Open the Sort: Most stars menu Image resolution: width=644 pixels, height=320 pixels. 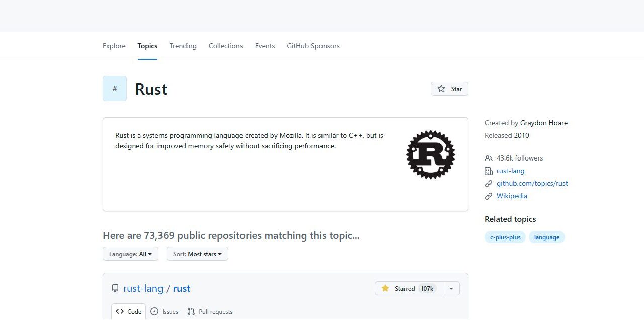click(197, 254)
